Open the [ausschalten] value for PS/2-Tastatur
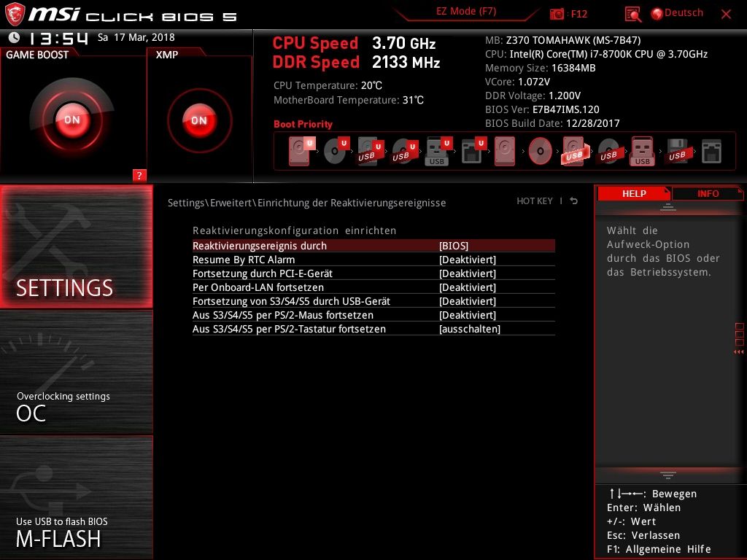The height and width of the screenshot is (560, 747). [470, 329]
